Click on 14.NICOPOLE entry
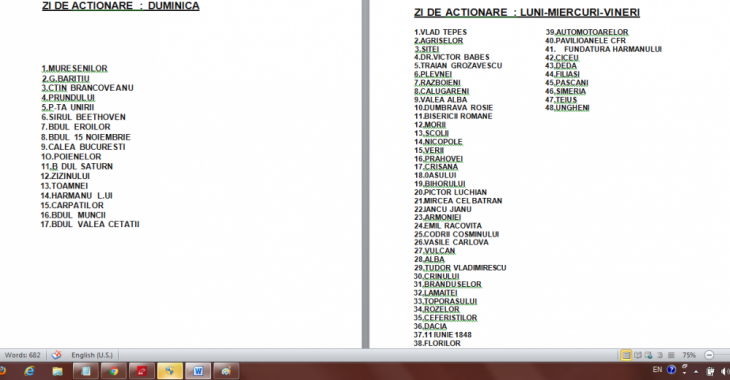This screenshot has height=380, width=730. click(x=438, y=142)
